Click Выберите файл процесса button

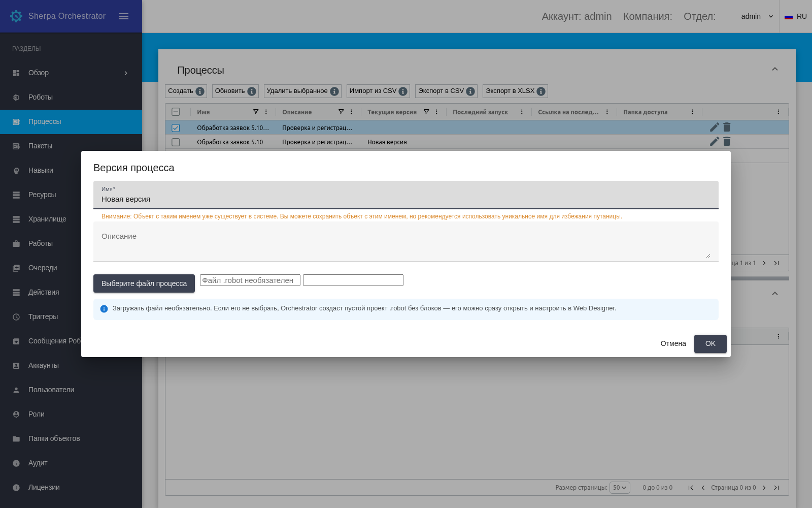click(x=144, y=283)
